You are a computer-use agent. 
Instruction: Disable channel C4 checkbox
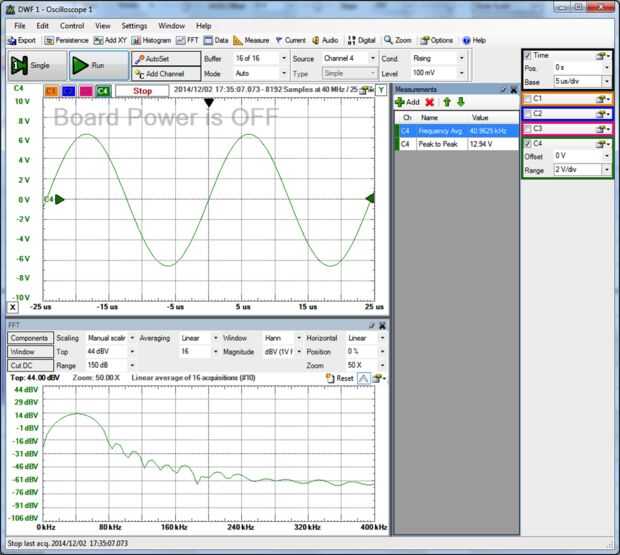pos(528,143)
